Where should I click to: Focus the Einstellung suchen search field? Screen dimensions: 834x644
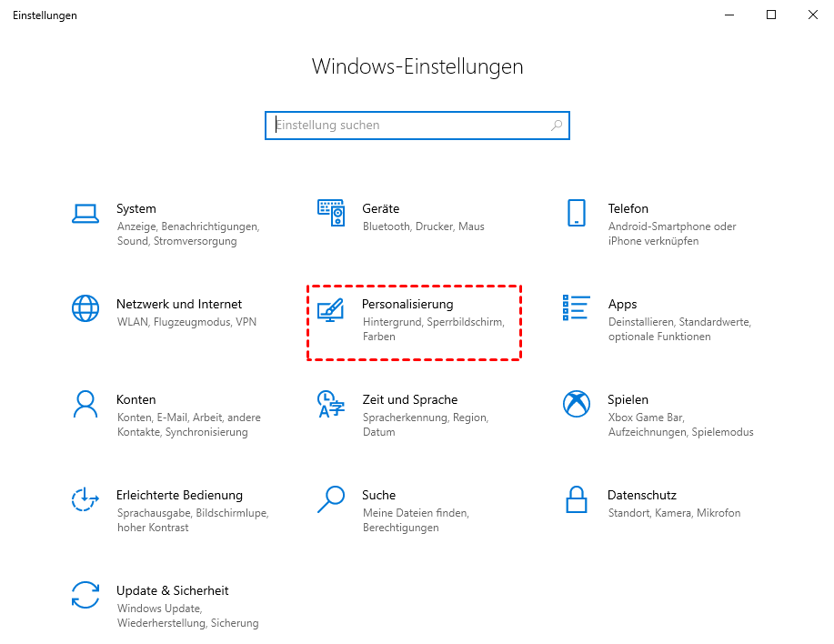409,126
